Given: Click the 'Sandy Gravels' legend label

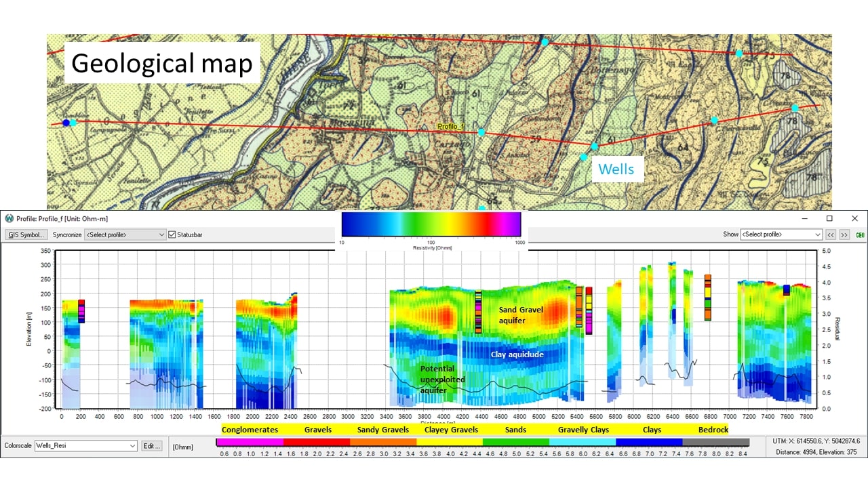Looking at the screenshot, I should coord(383,430).
